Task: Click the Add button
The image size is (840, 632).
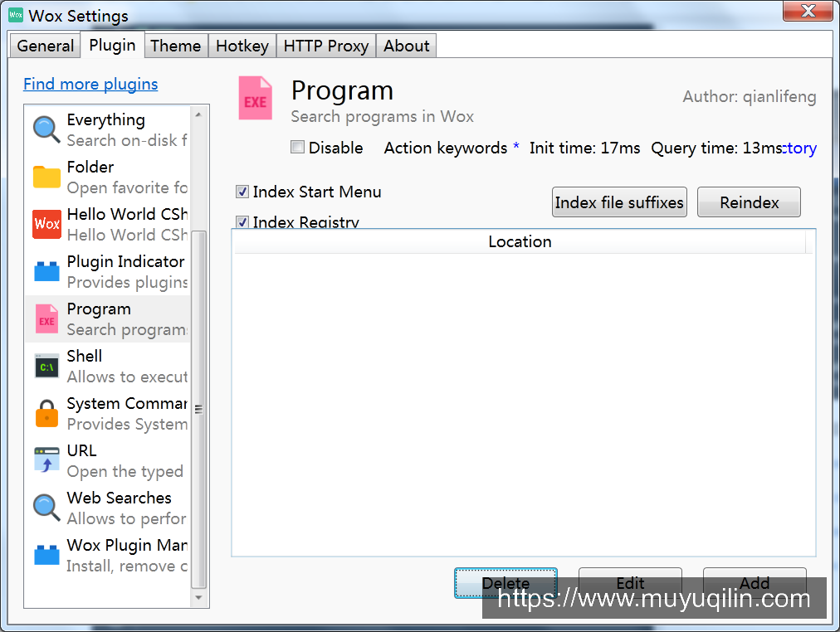Action: point(755,582)
